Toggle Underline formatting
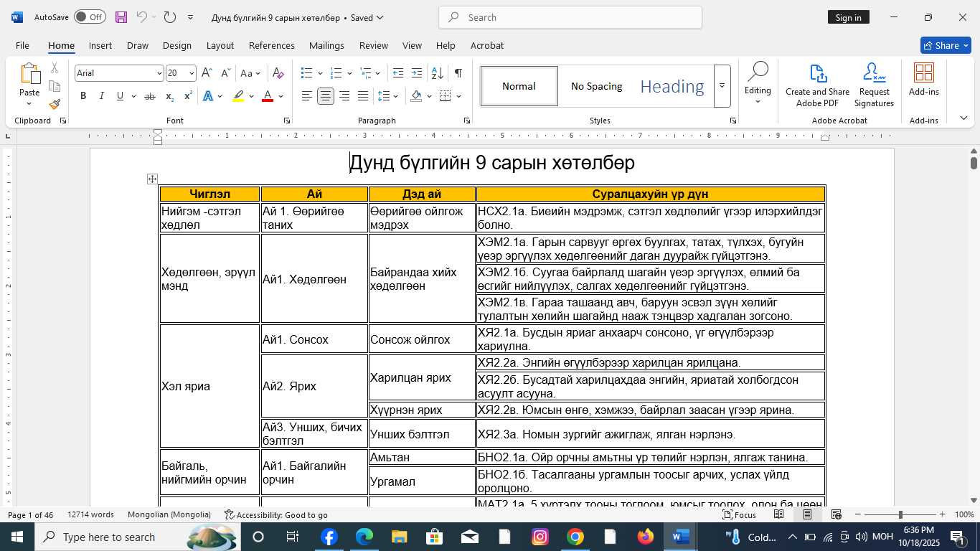The width and height of the screenshot is (980, 551). pyautogui.click(x=118, y=95)
